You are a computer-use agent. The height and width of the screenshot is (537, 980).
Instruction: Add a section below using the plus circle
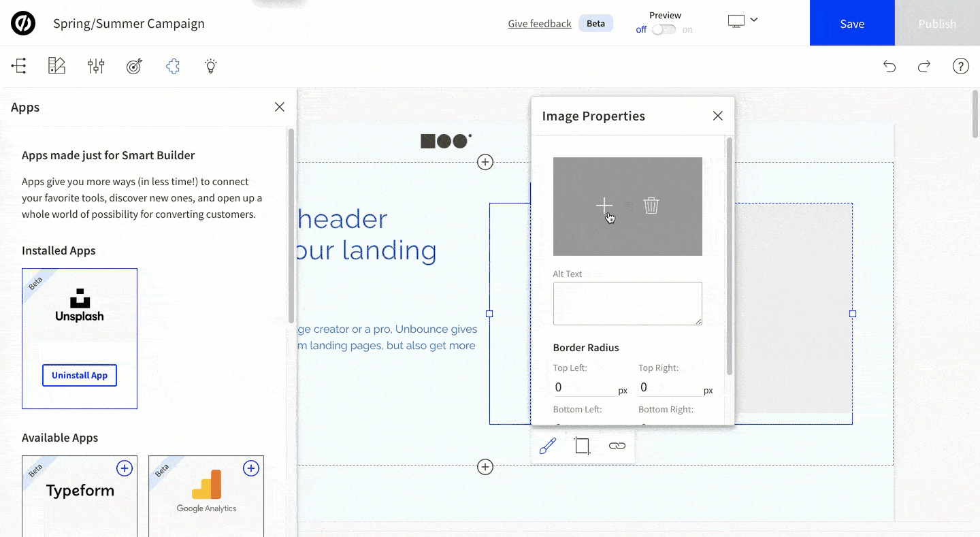click(x=485, y=467)
